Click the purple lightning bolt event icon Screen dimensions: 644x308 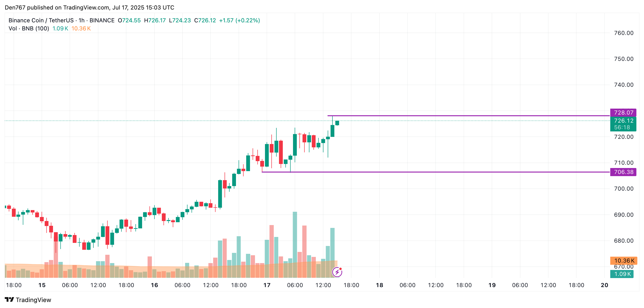337,272
